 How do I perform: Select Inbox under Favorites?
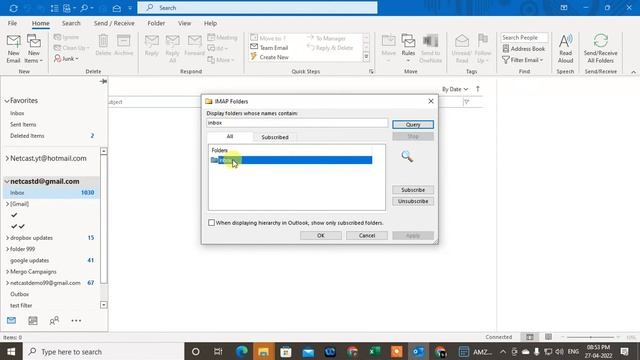17,113
